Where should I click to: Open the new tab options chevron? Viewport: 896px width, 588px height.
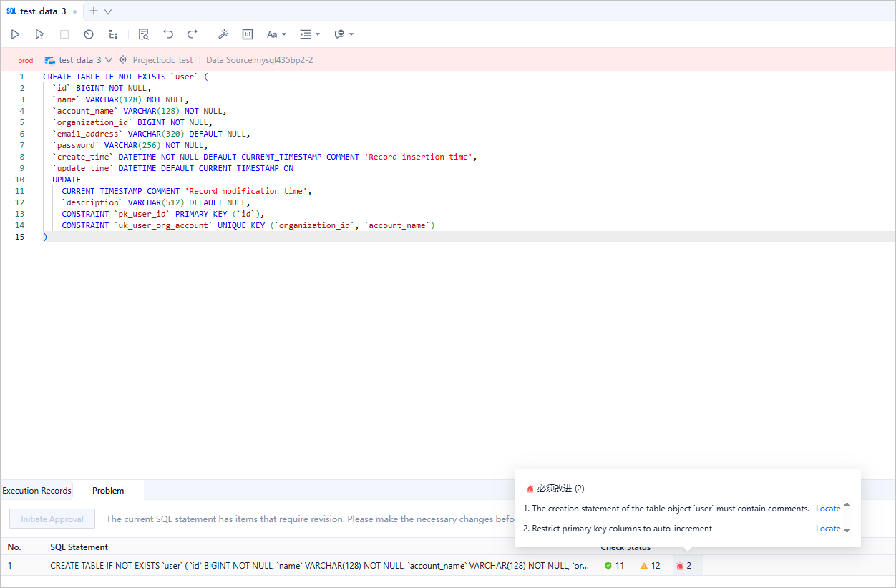coord(108,11)
